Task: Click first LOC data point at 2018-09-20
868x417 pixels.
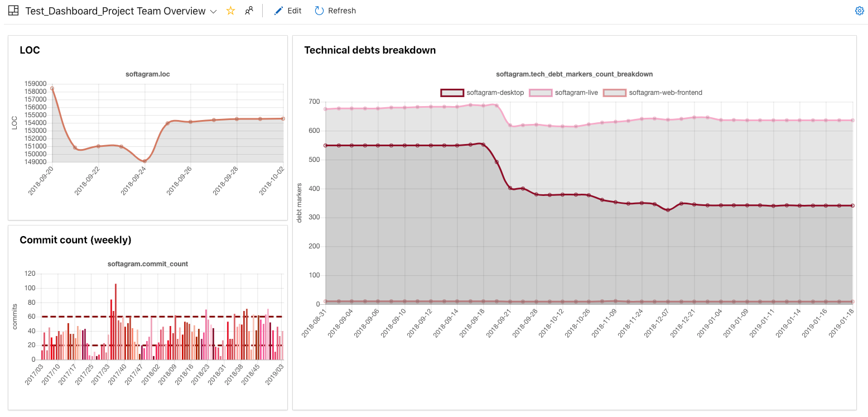Action: (x=52, y=88)
